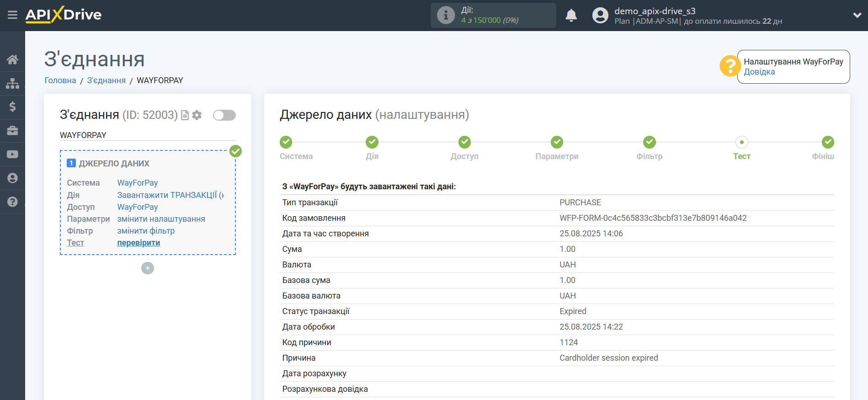868x400 pixels.
Task: Click the yellow help question icon
Action: 730,66
